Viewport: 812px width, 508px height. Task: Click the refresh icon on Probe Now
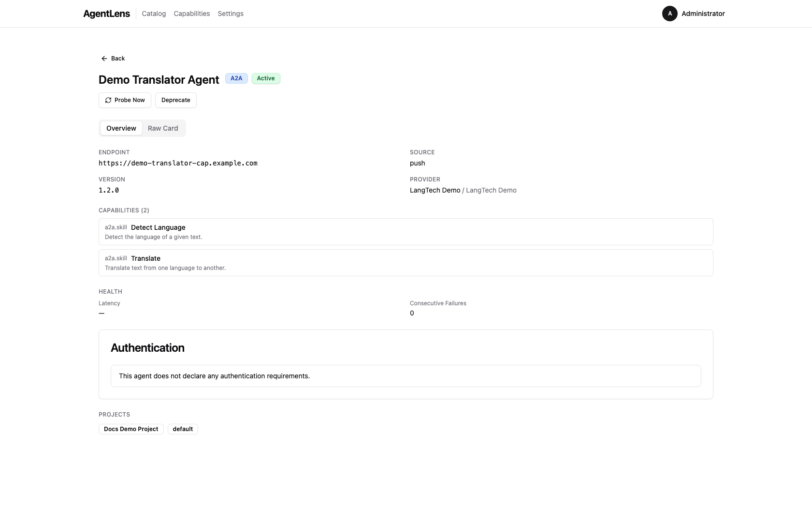108,100
